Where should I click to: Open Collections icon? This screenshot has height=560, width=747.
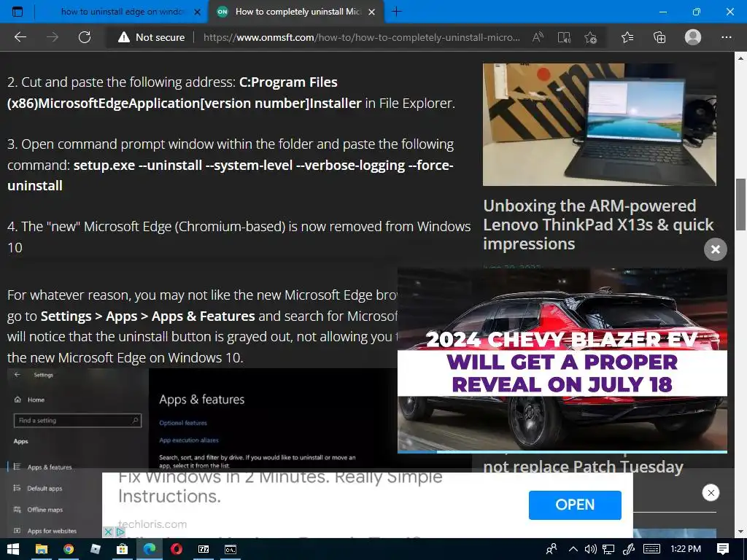click(659, 37)
